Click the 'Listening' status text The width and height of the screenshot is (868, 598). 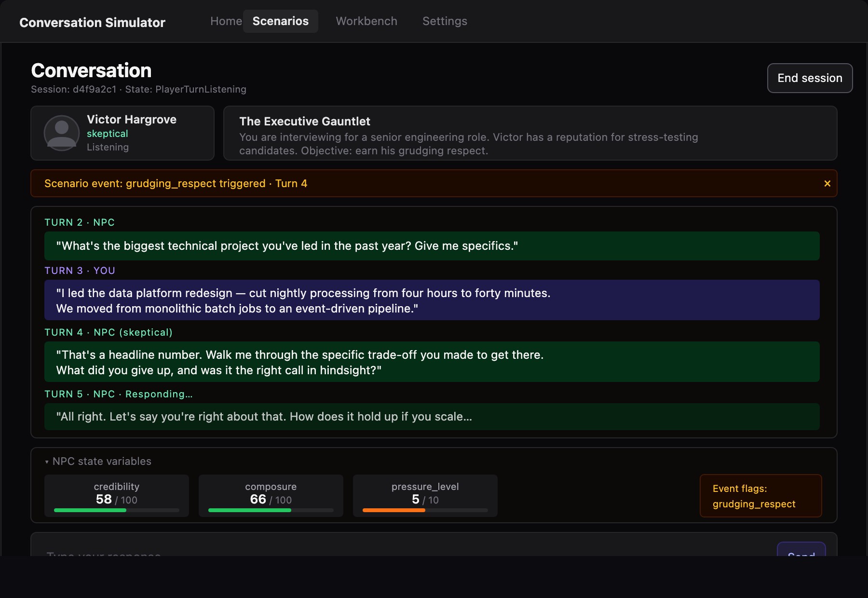click(108, 147)
